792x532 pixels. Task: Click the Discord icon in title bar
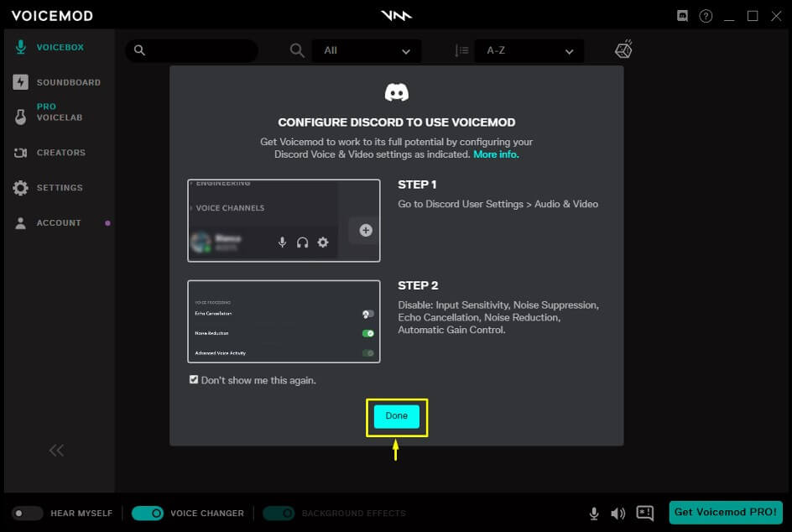[683, 16]
